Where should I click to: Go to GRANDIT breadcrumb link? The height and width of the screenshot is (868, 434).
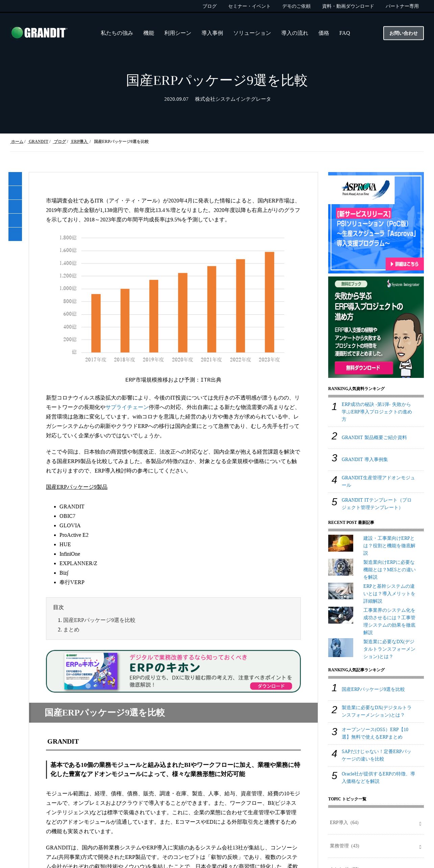click(38, 142)
